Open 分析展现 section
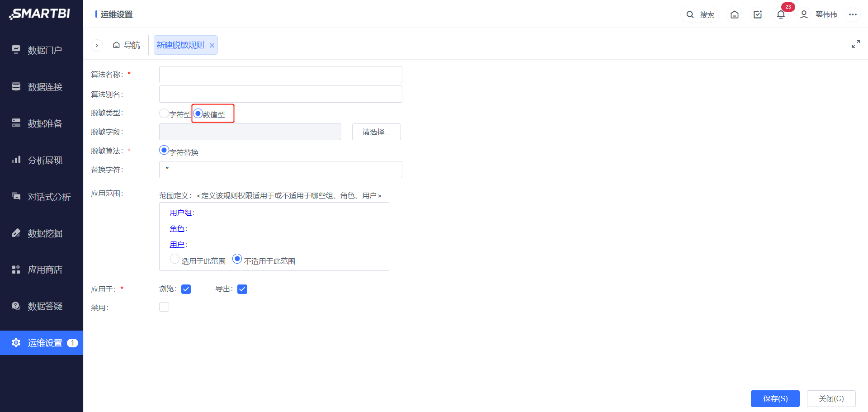Screen dimensions: 868x412 [42, 160]
